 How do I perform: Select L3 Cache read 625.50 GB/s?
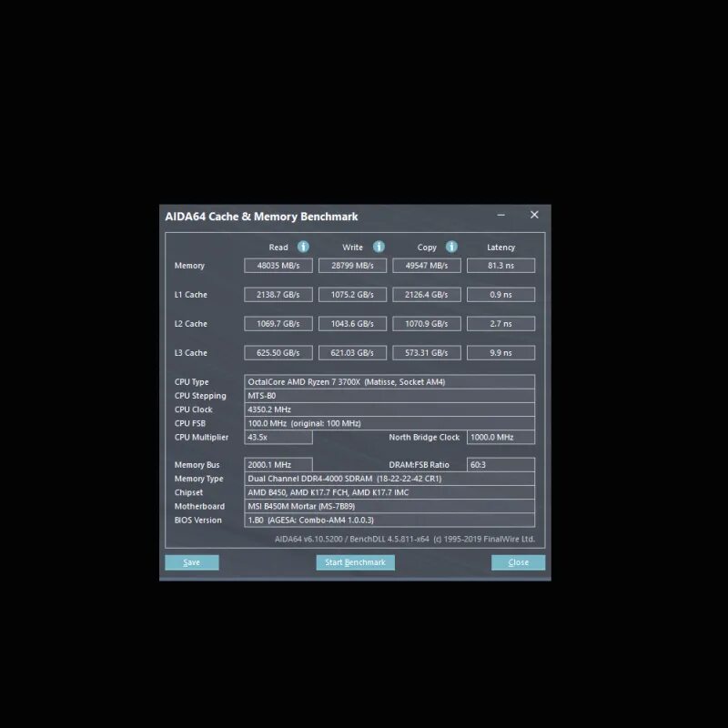point(278,353)
